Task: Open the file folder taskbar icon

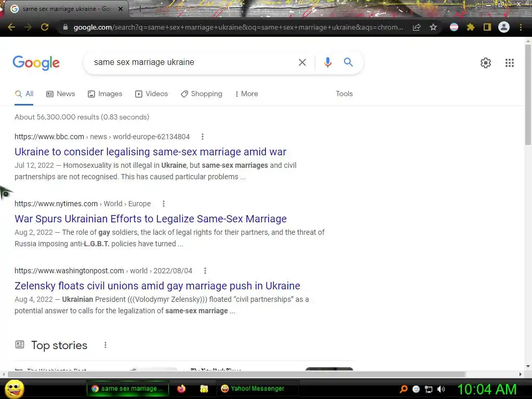Action: tap(204, 389)
